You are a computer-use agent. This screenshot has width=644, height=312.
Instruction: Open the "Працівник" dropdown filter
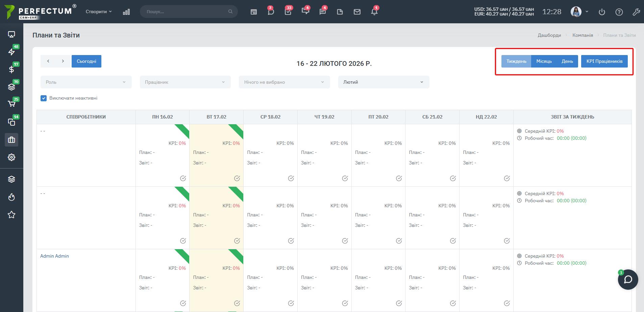click(185, 82)
